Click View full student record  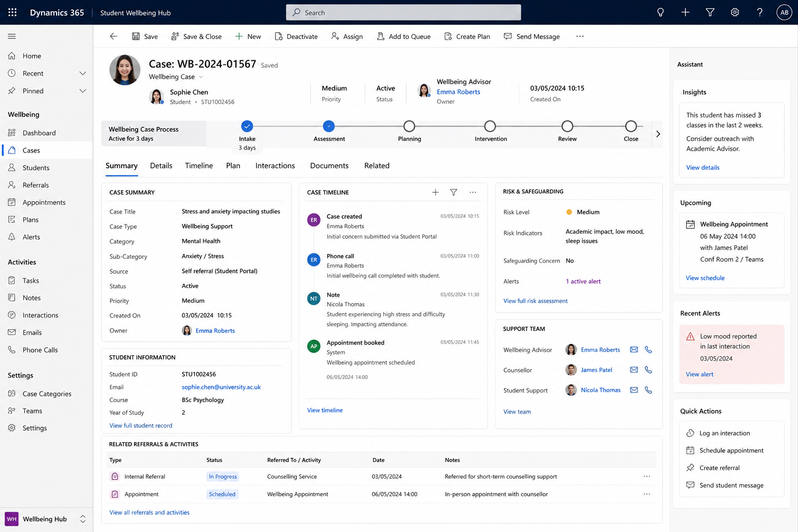[x=141, y=425]
